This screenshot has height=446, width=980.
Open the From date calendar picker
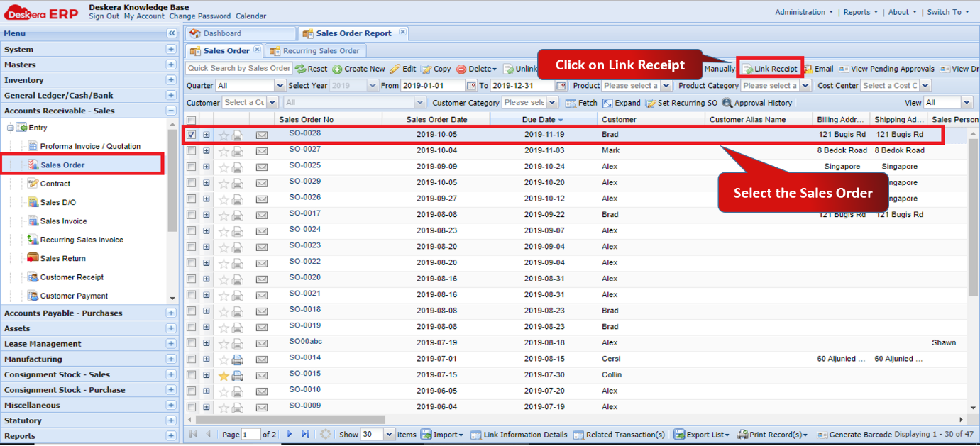pyautogui.click(x=471, y=86)
